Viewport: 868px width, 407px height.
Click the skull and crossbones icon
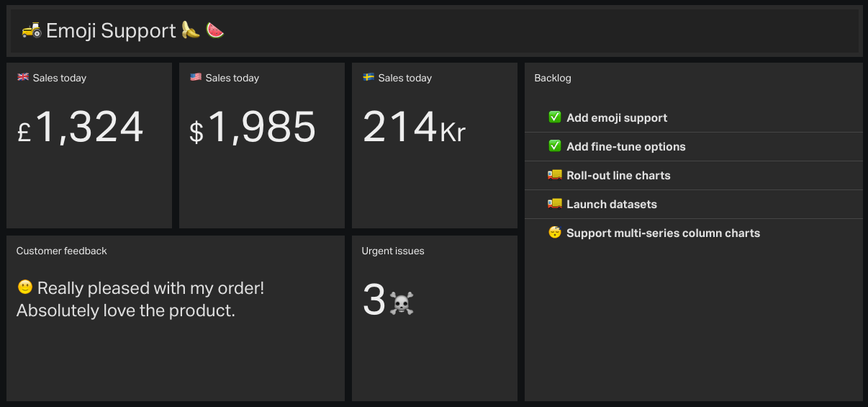point(402,303)
